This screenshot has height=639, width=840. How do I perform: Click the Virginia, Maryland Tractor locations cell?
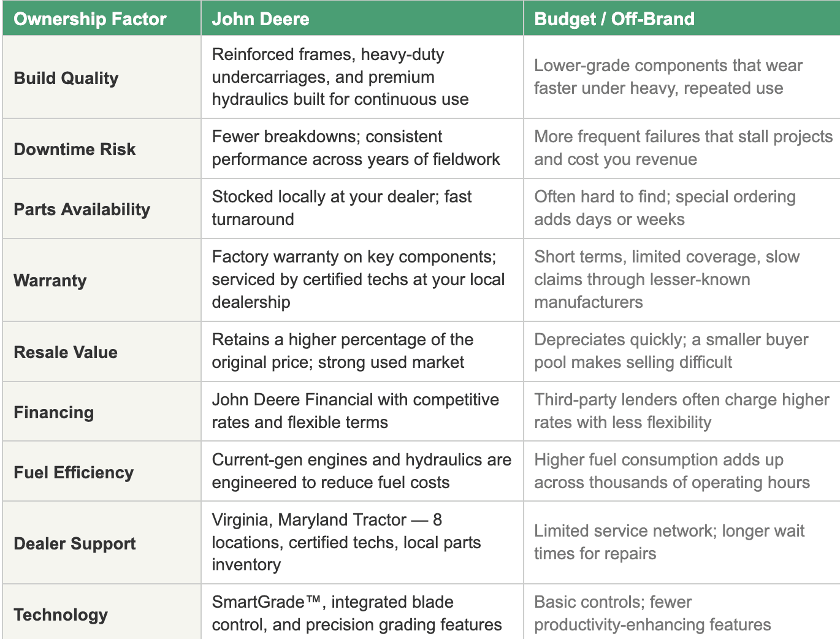pyautogui.click(x=346, y=542)
